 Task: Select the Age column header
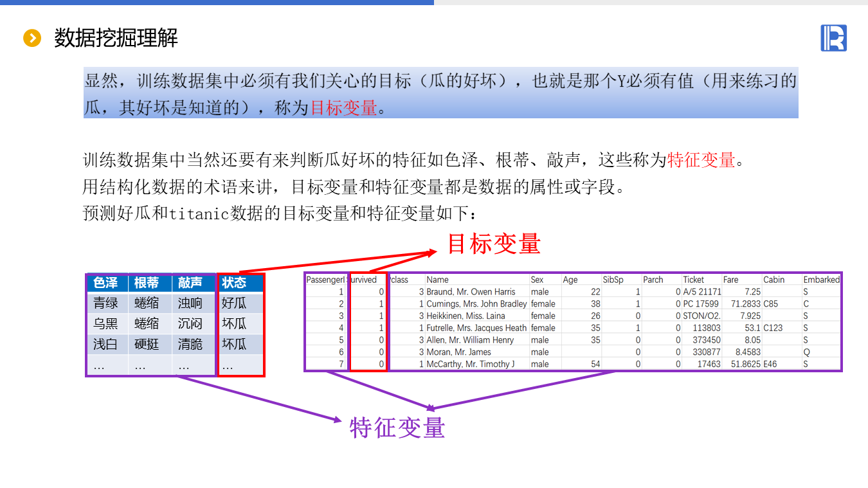click(570, 280)
